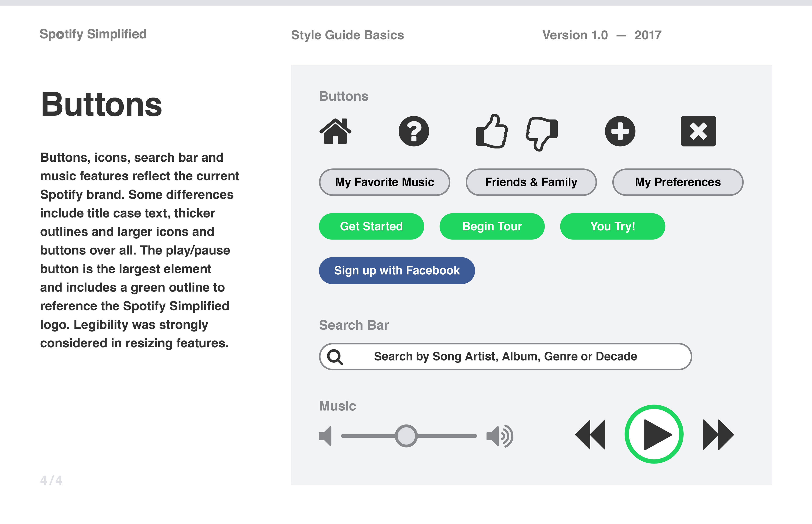Click the home house icon

(x=335, y=131)
